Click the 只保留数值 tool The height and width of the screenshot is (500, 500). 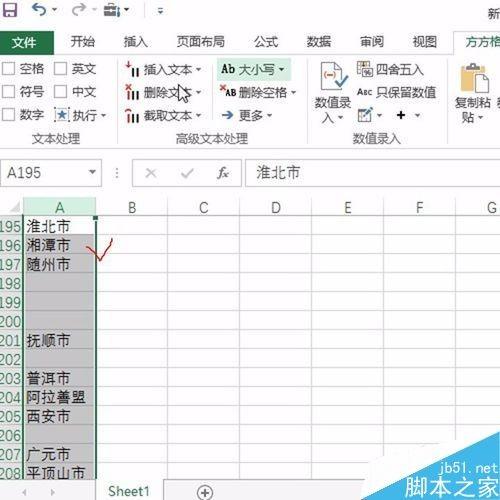tap(396, 92)
